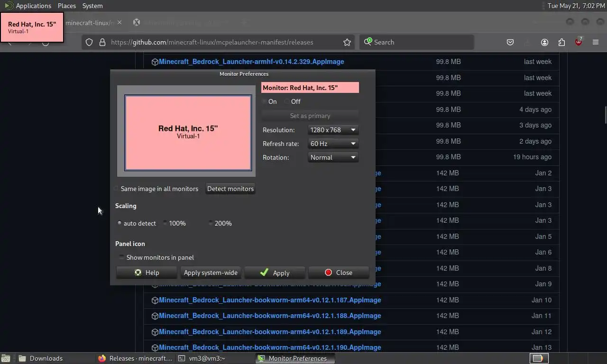
Task: Click the search engine icon in Search box
Action: click(x=368, y=42)
